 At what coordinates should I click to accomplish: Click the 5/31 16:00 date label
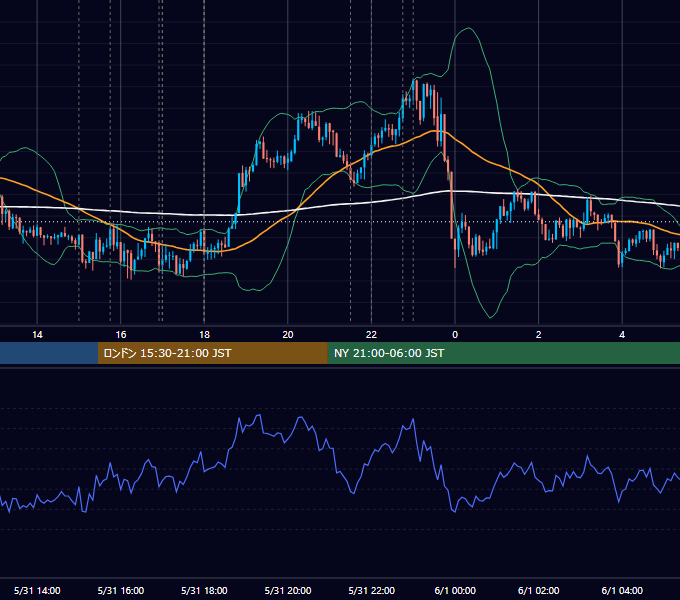(121, 590)
